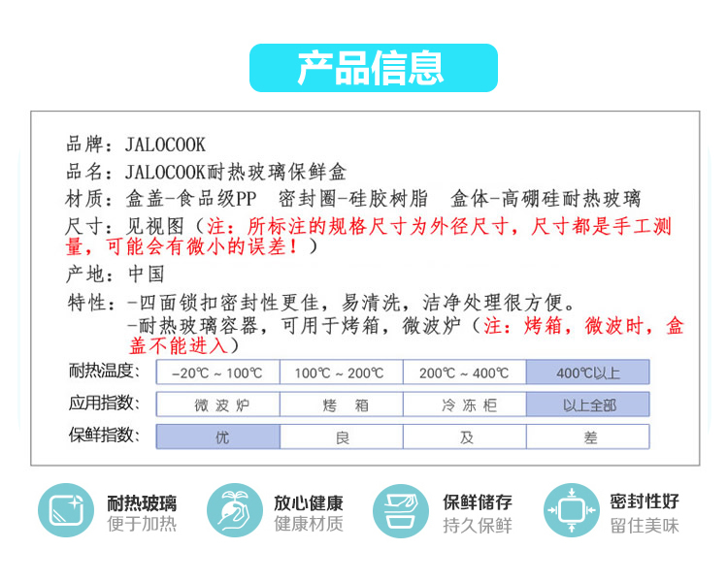Click the 烤箱 application cell
This screenshot has width=728, height=582.
click(x=342, y=404)
